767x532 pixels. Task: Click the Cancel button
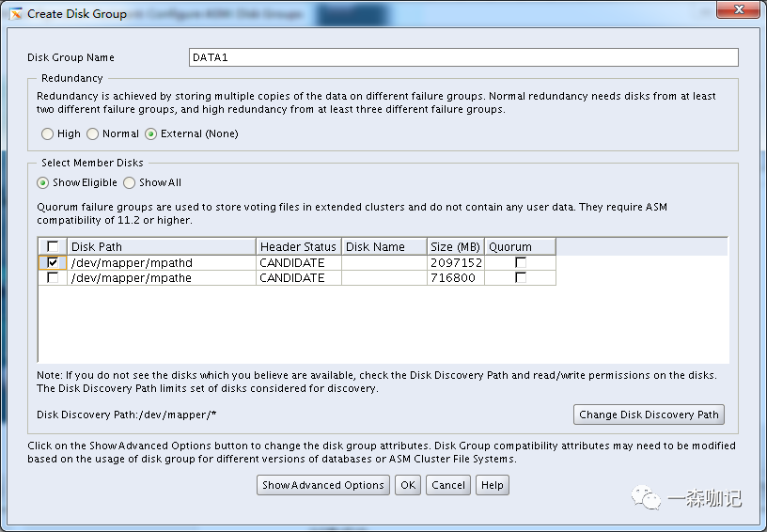[448, 485]
